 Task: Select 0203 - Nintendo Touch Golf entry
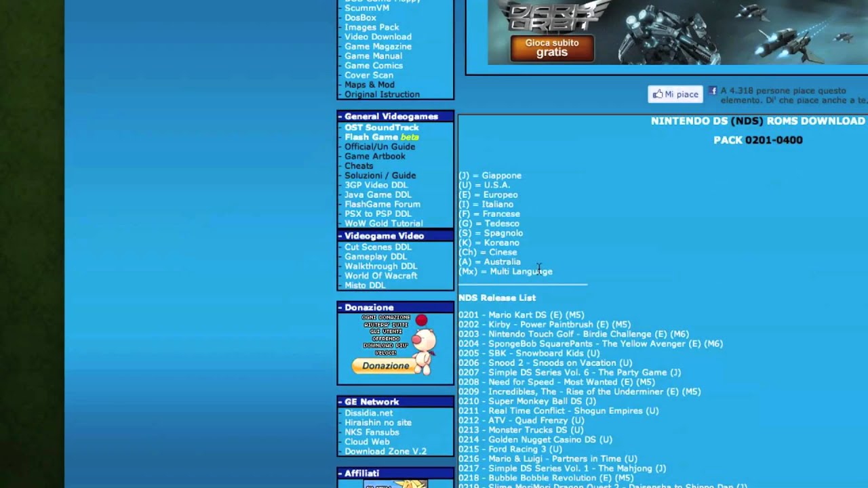click(574, 334)
